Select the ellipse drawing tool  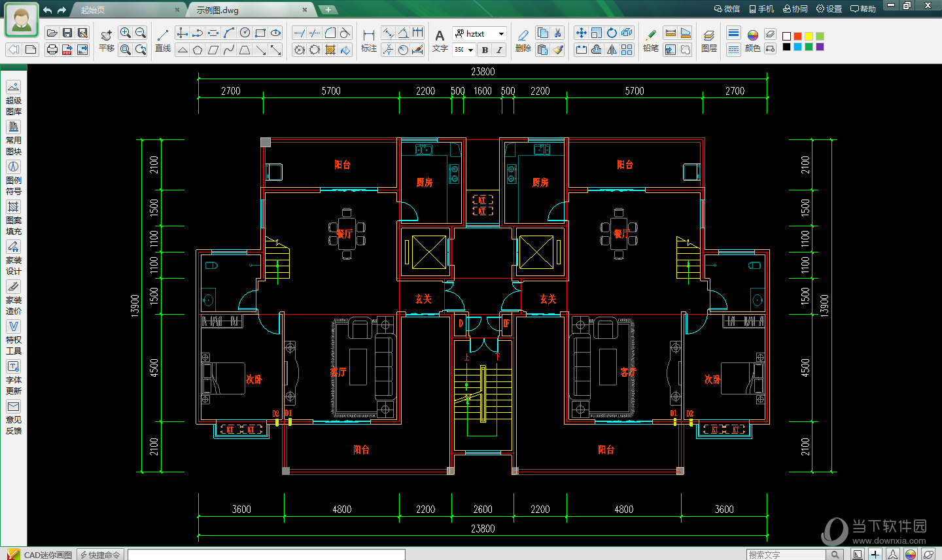(x=276, y=33)
